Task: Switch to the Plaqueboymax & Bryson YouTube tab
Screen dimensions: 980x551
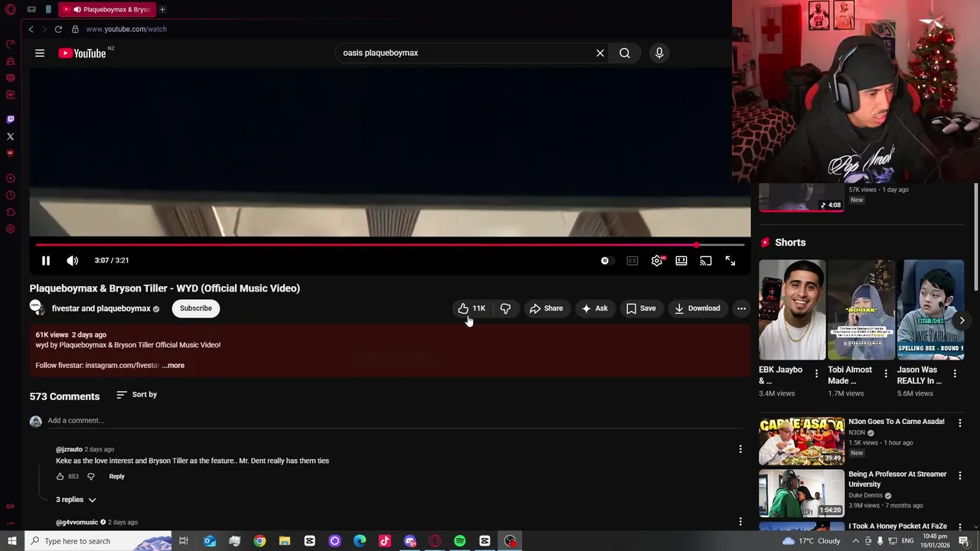Action: point(107,9)
